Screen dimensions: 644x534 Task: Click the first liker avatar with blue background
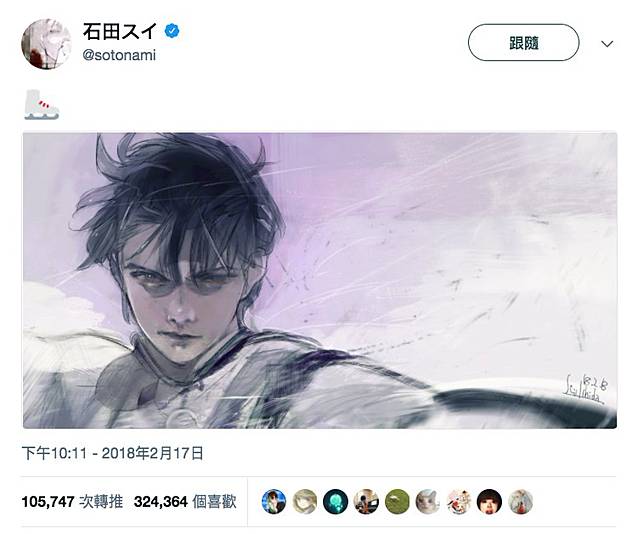point(274,502)
